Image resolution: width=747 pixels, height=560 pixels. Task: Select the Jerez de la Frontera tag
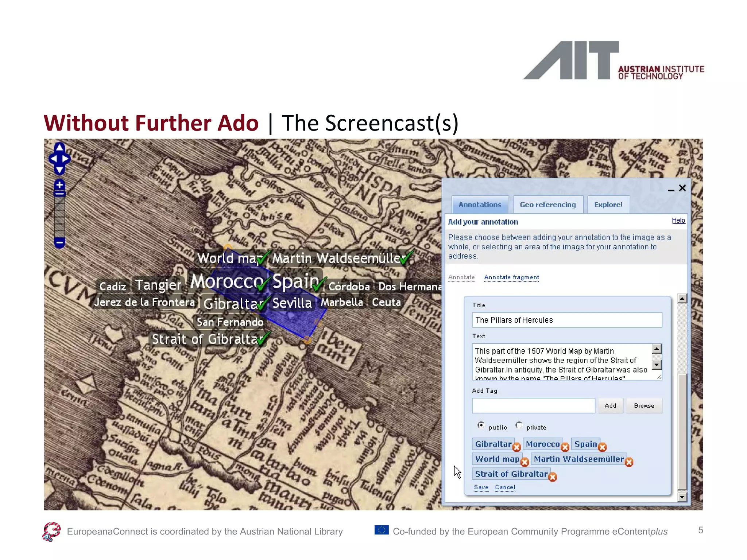[x=144, y=302]
